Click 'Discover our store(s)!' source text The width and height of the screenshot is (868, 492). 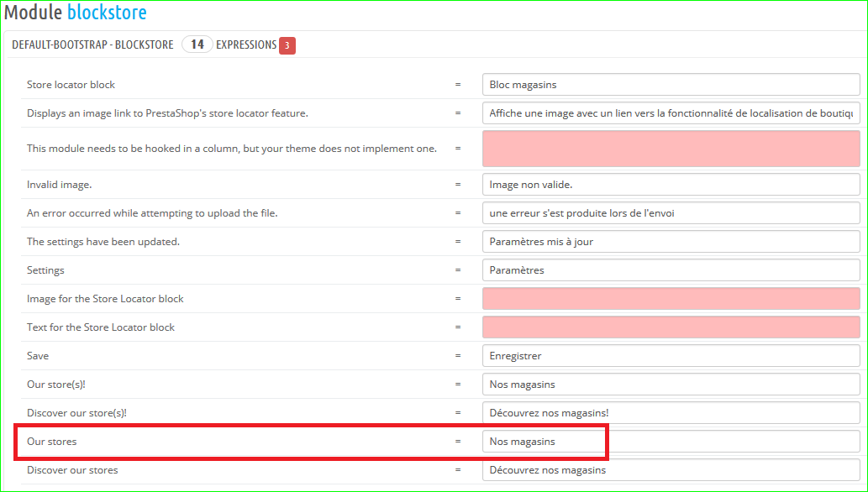click(76, 413)
